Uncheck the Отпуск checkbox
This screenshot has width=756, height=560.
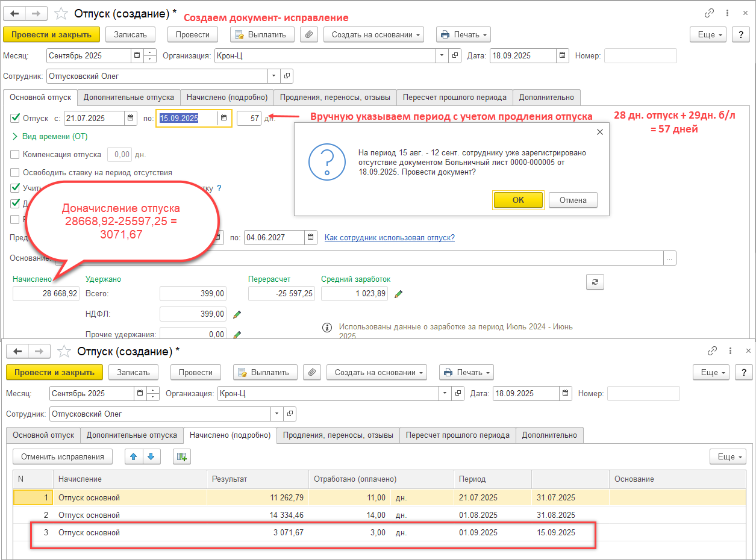15,119
